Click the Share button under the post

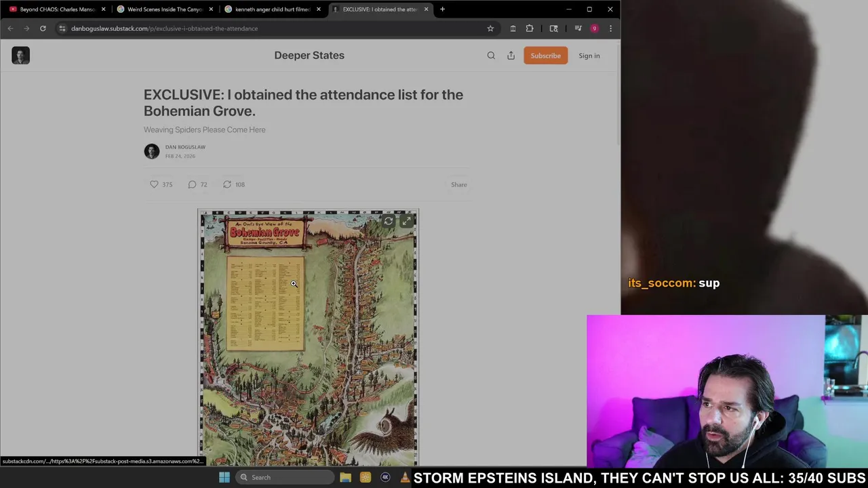459,184
